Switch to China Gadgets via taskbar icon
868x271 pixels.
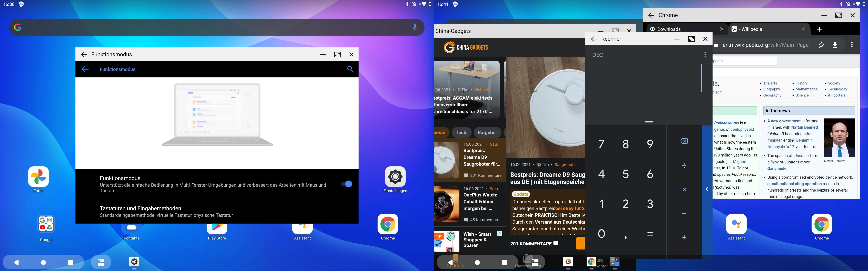coord(568,262)
